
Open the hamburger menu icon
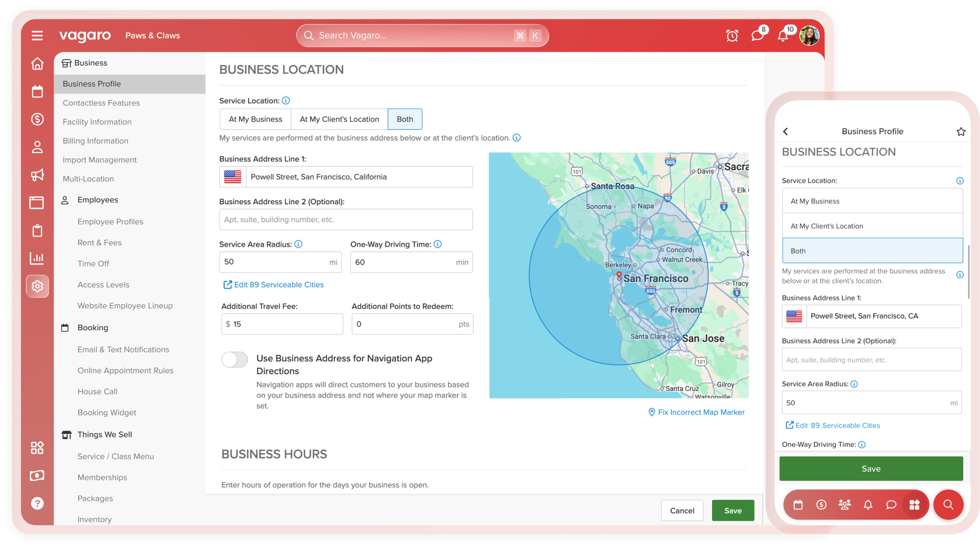37,35
